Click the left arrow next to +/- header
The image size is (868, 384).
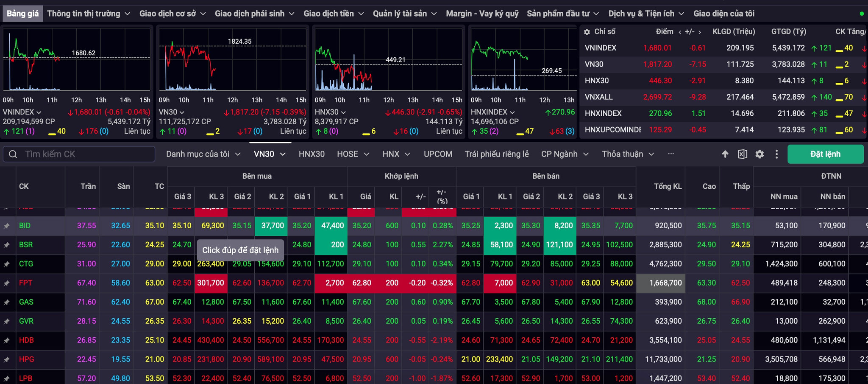680,32
